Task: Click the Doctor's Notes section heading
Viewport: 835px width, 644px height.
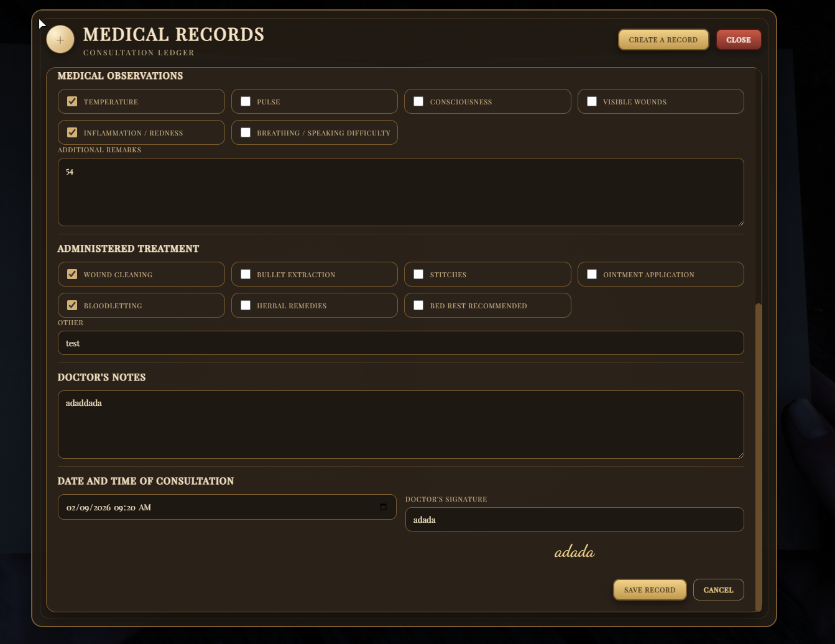Action: point(101,377)
